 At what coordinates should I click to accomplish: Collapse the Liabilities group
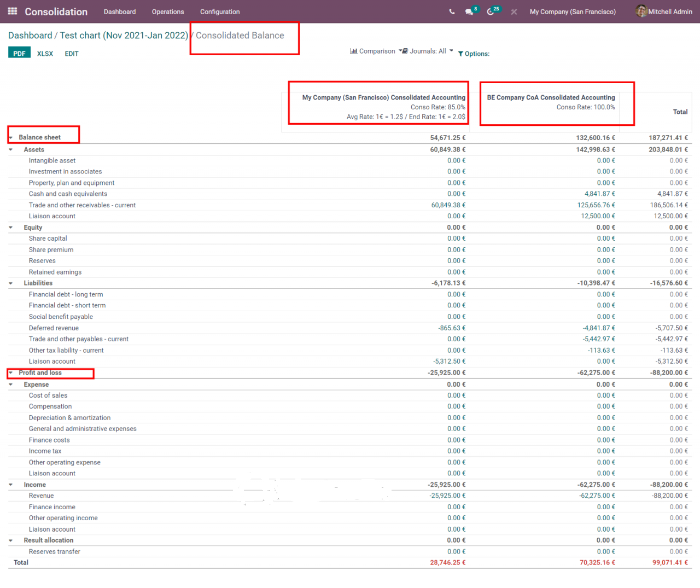[x=11, y=283]
